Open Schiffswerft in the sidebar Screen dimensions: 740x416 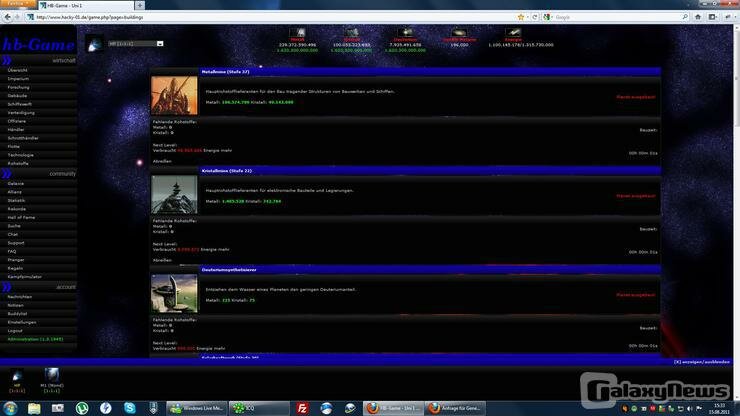tap(20, 104)
